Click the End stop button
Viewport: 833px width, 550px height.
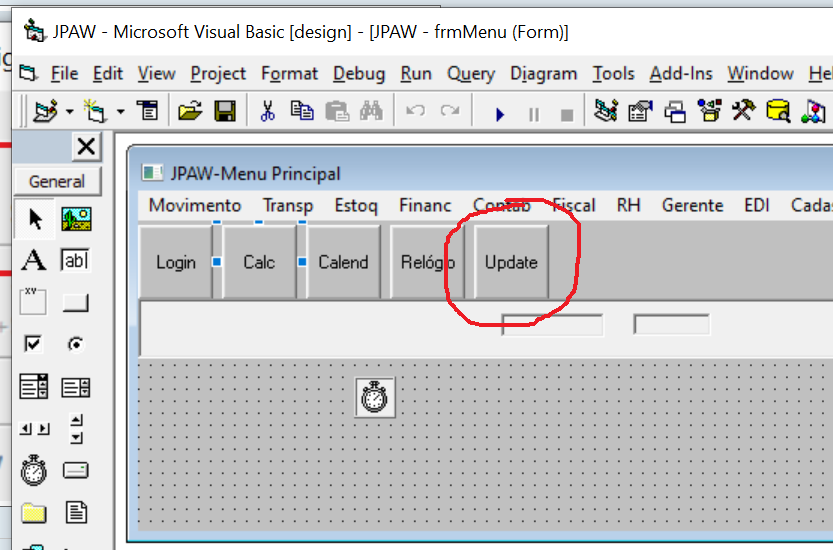tap(567, 115)
